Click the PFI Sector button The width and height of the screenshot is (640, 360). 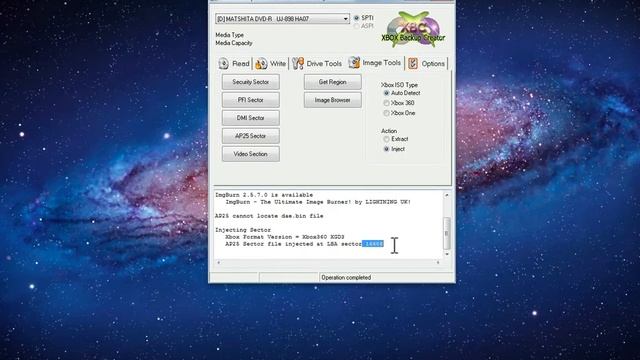pyautogui.click(x=251, y=100)
